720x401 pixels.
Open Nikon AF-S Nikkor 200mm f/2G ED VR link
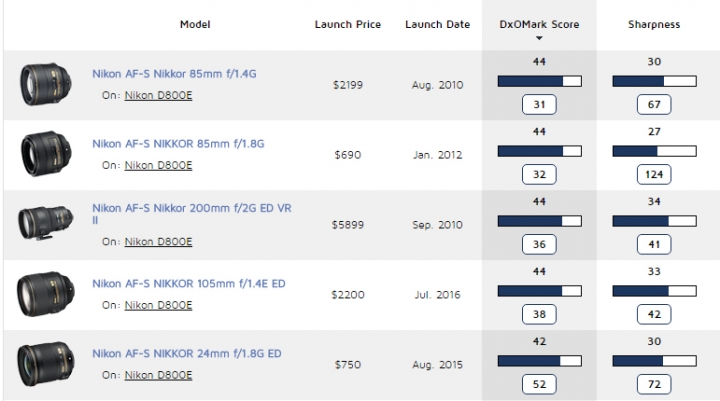[192, 207]
